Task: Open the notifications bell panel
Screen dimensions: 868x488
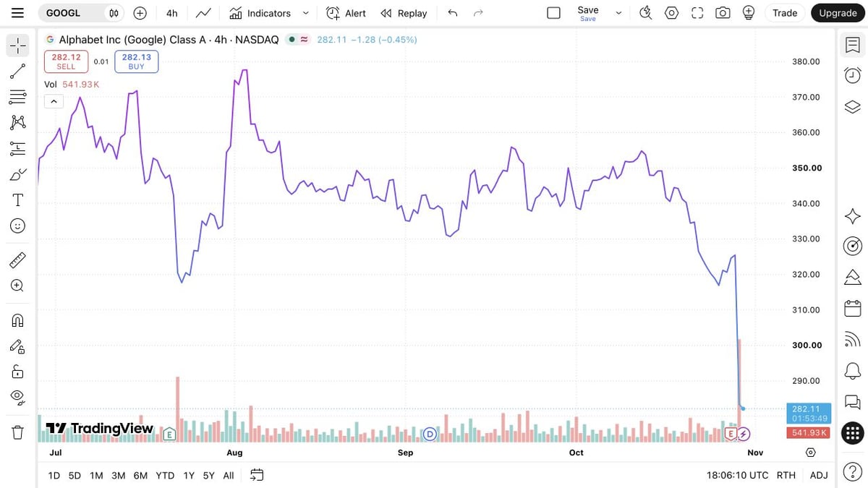Action: coord(852,371)
